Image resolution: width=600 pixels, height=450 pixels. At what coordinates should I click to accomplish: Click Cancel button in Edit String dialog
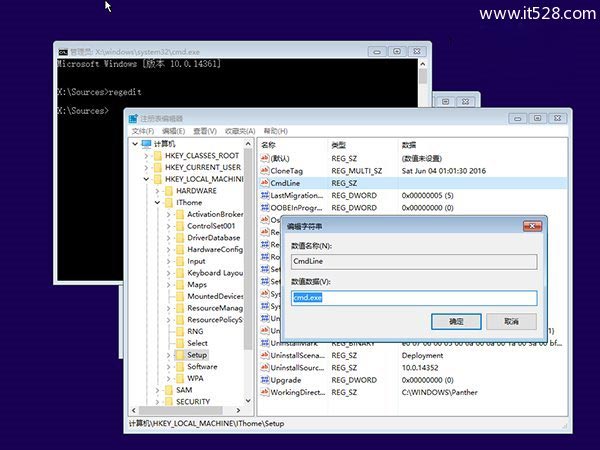click(x=511, y=321)
